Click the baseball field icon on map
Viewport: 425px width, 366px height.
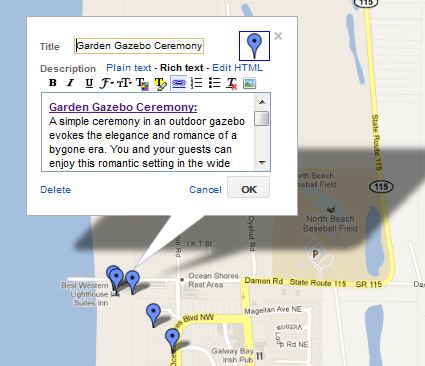331,209
